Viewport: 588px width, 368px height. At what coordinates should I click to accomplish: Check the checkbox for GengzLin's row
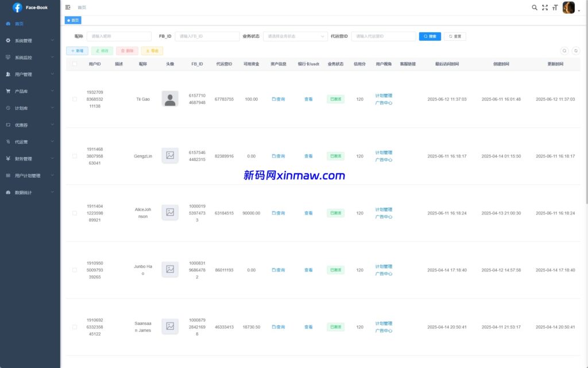pyautogui.click(x=73, y=155)
